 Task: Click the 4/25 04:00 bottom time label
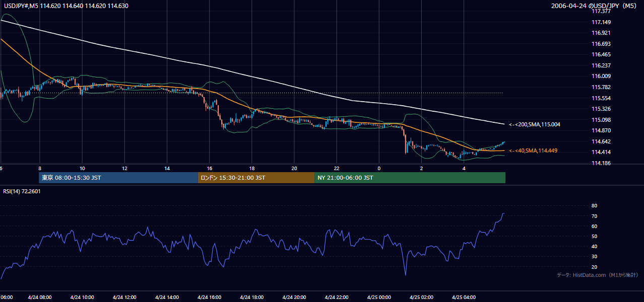465,297
